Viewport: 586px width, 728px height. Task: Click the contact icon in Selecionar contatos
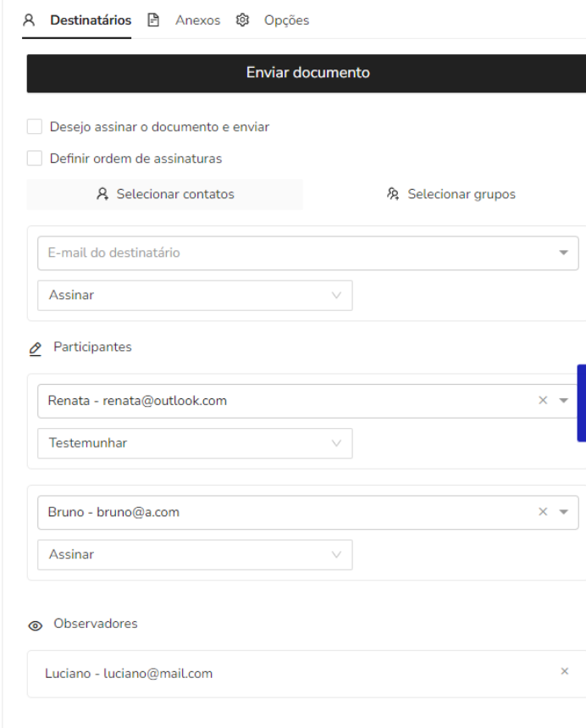102,193
